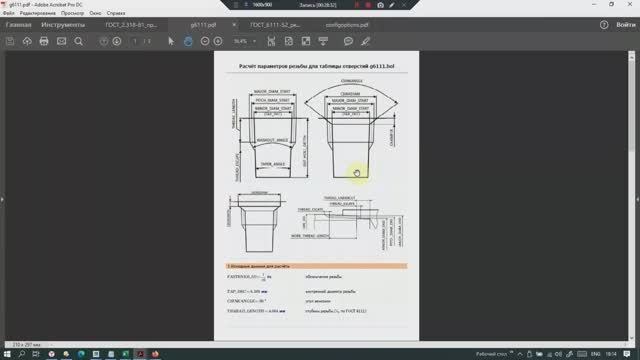640x360 pixels.
Task: Select the arrow selection tool
Action: [171, 41]
